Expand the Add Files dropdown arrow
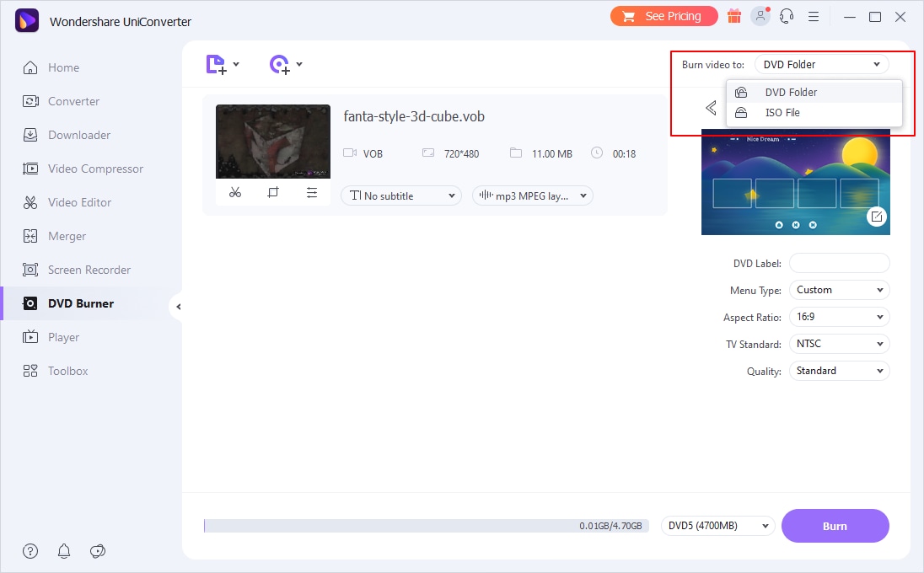 click(x=236, y=64)
